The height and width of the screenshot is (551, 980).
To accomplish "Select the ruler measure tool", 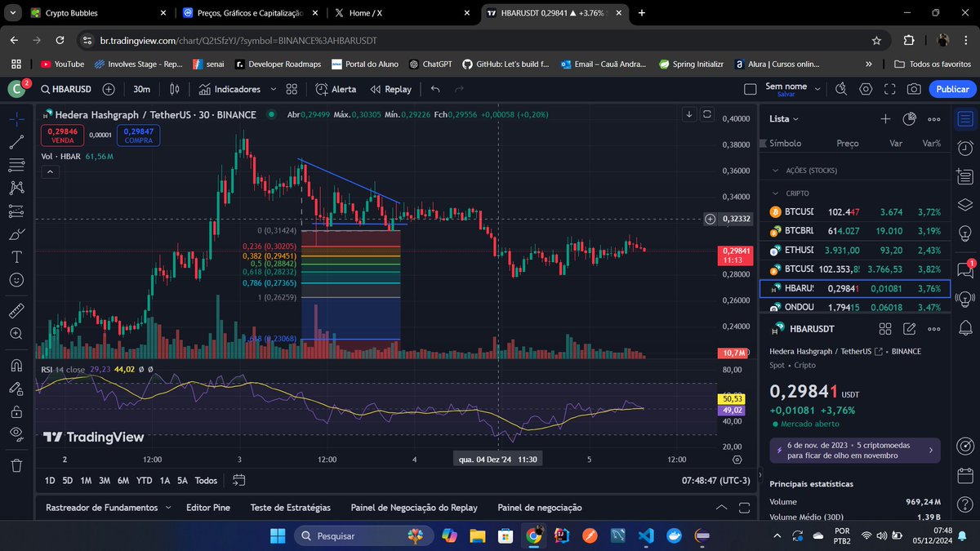I will coord(16,311).
